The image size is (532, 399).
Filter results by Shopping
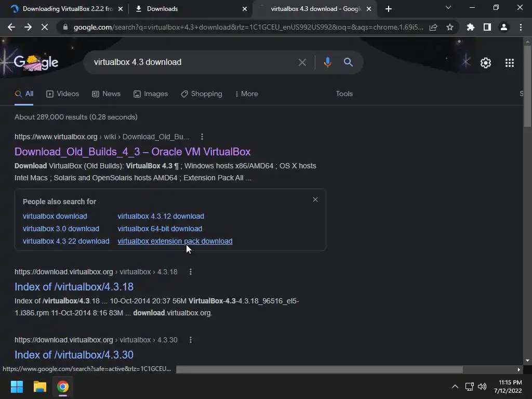pos(202,94)
